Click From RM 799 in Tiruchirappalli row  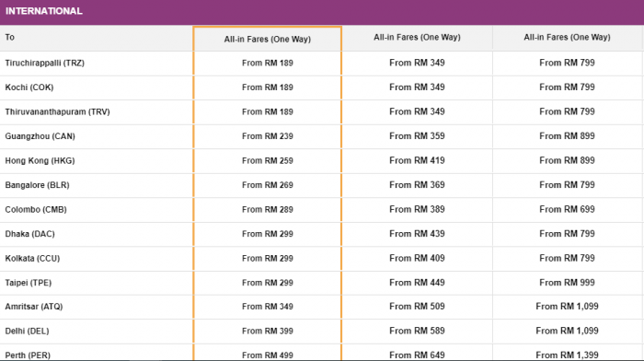(567, 63)
